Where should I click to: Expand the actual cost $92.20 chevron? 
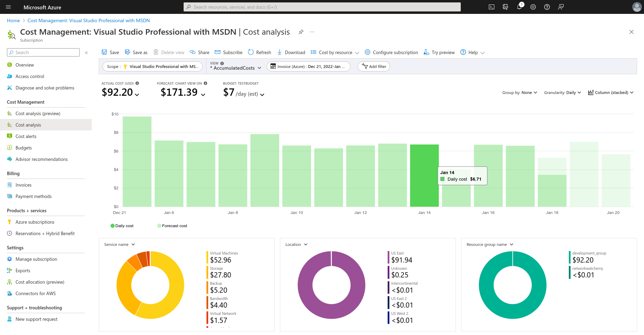point(137,94)
